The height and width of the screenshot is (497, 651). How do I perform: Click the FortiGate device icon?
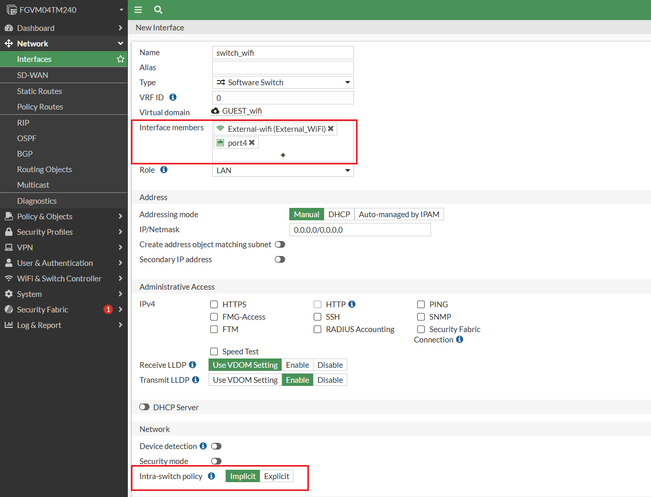(x=11, y=10)
